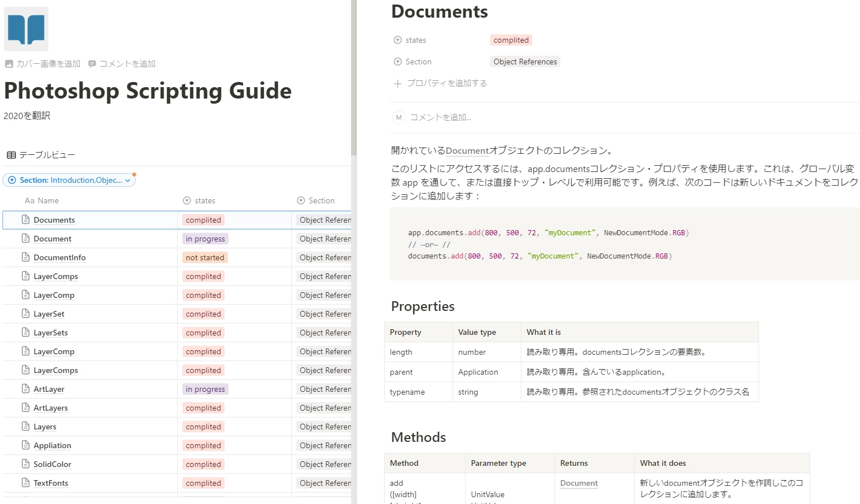The width and height of the screenshot is (860, 504).
Task: Click page icon of Appliation row
Action: (x=26, y=445)
